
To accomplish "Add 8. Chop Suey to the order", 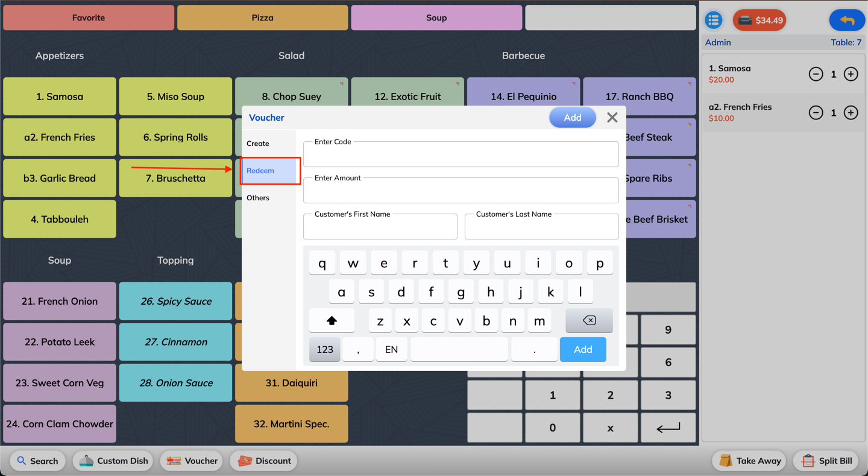I will tap(292, 92).
